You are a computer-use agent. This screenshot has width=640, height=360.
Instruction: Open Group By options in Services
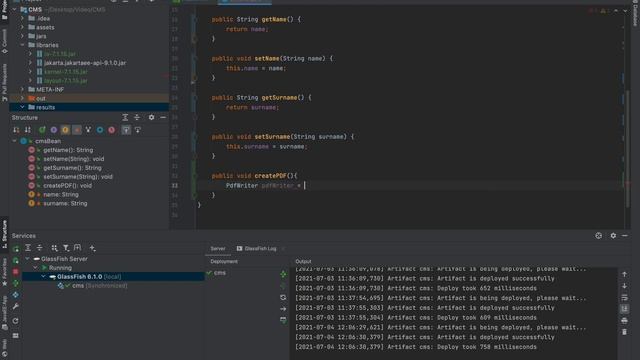click(x=54, y=248)
